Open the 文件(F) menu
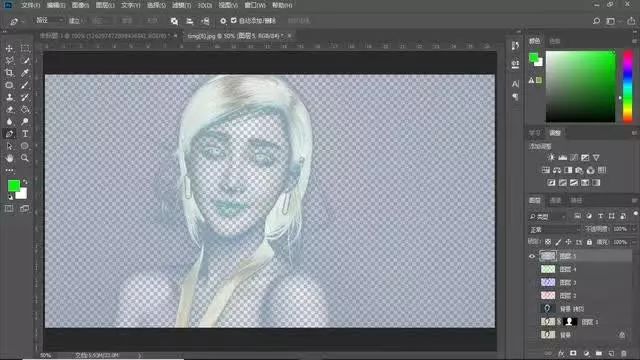Image resolution: width=640 pixels, height=360 pixels. tap(31, 5)
